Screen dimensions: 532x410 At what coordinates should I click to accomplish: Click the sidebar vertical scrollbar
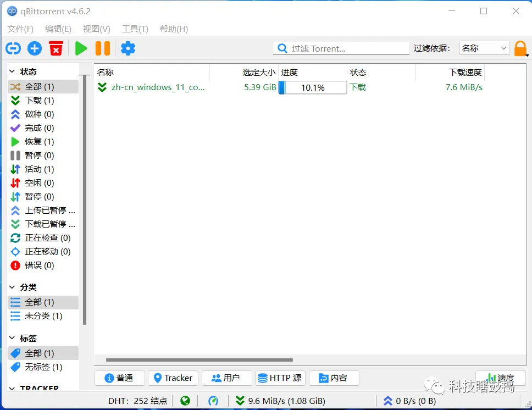point(85,200)
